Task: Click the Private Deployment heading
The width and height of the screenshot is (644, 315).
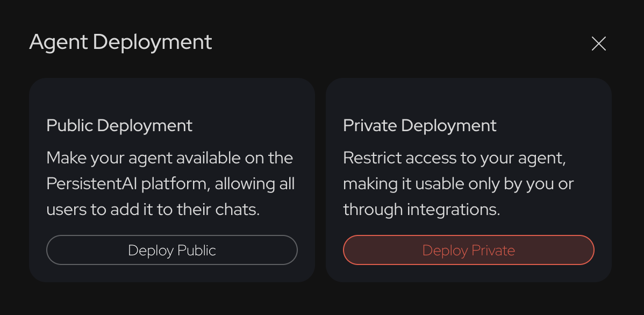Action: pyautogui.click(x=420, y=126)
